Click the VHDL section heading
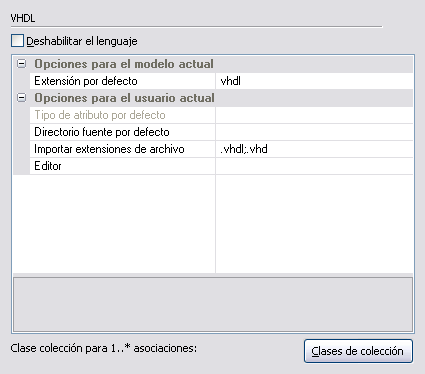Viewport: 425px width, 374px height. click(23, 18)
